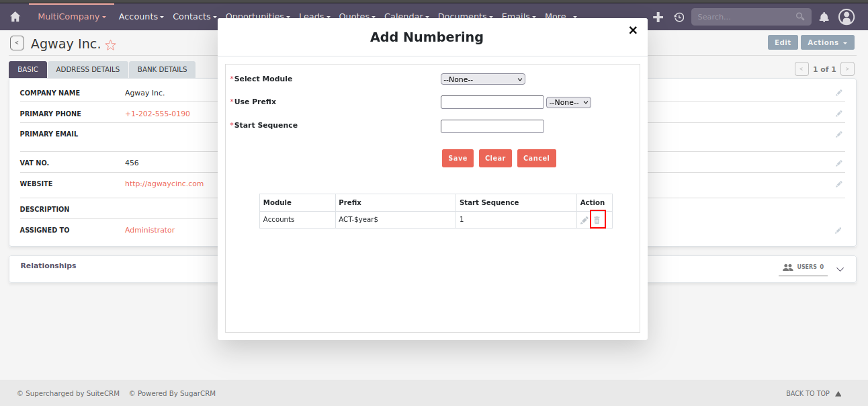Click the pencil edit icon for Accounts row
The height and width of the screenshot is (406, 868).
coord(584,220)
